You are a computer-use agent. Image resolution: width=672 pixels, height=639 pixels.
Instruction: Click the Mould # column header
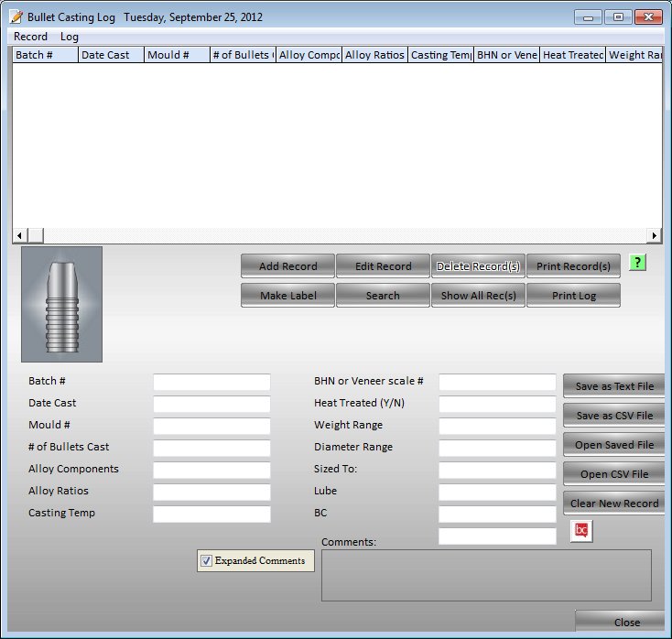click(176, 55)
